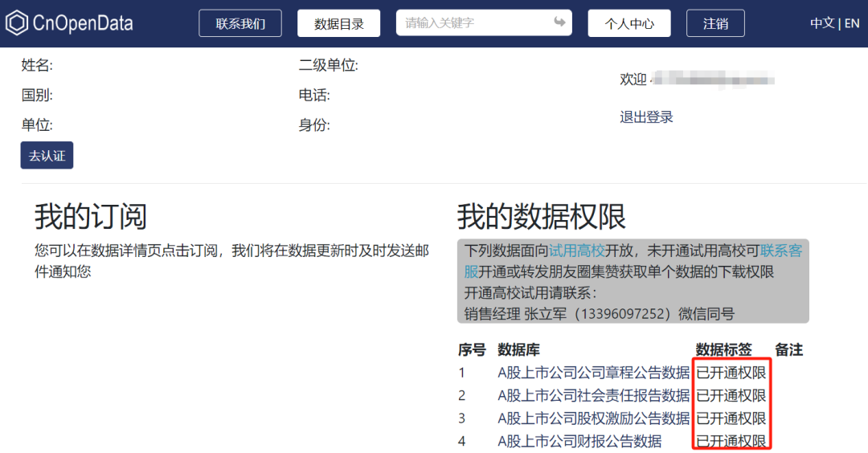Open the 联系我们 page

(x=240, y=23)
